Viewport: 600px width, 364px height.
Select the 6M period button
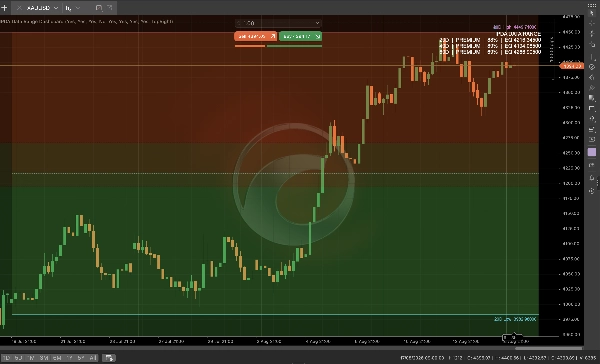pos(57,358)
